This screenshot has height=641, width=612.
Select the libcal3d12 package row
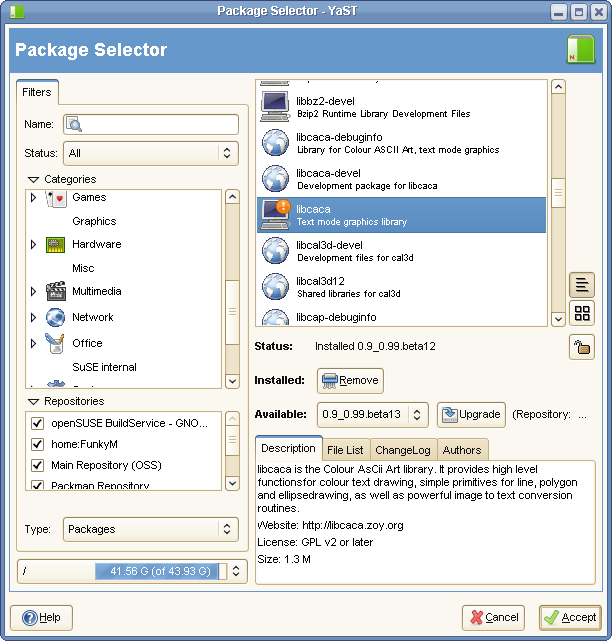click(401, 287)
